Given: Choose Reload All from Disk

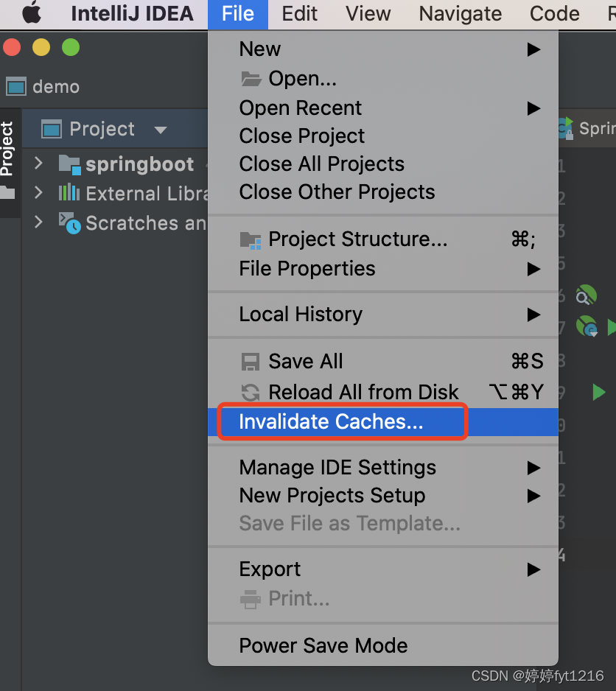Looking at the screenshot, I should (x=382, y=392).
